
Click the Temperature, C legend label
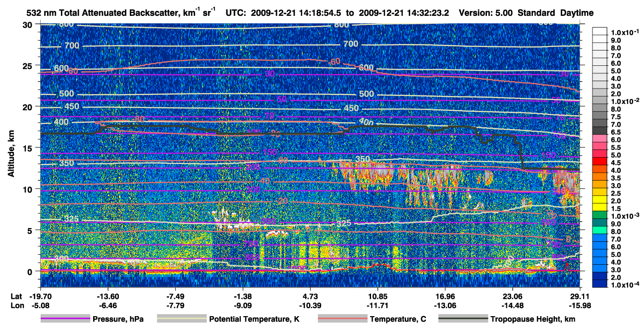pyautogui.click(x=398, y=319)
